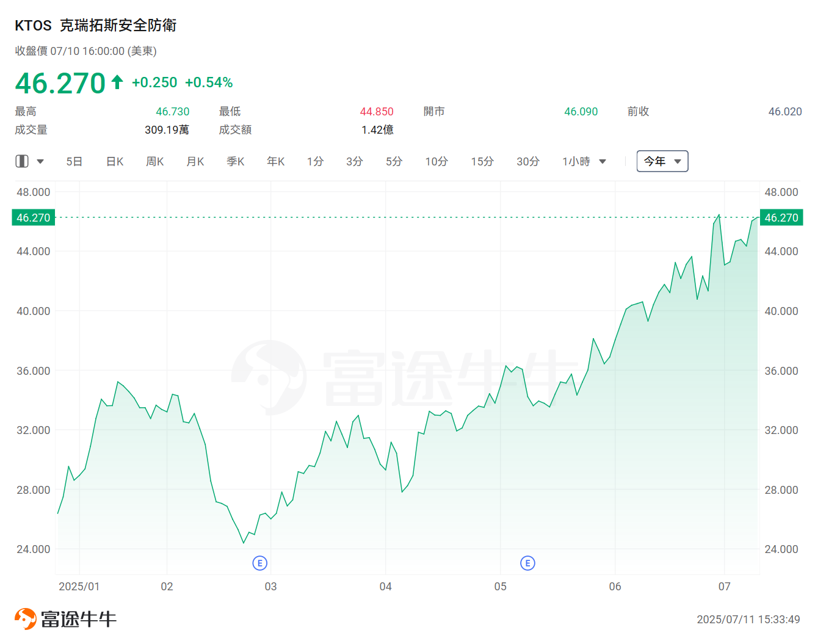Switch to 日K daily candlestick view
Viewport: 815px width, 644px height.
[115, 162]
